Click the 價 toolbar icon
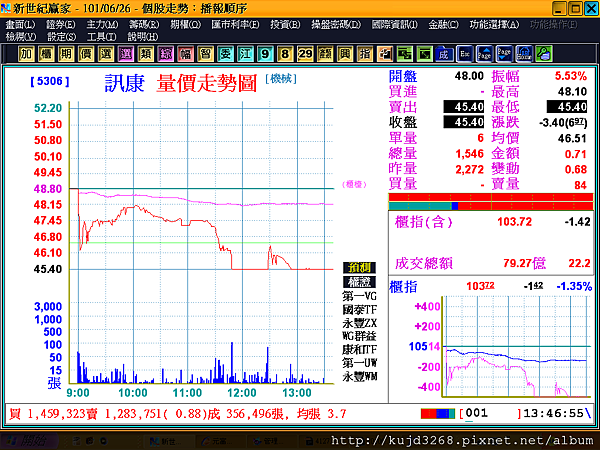This screenshot has height=450, width=600. pyautogui.click(x=86, y=54)
